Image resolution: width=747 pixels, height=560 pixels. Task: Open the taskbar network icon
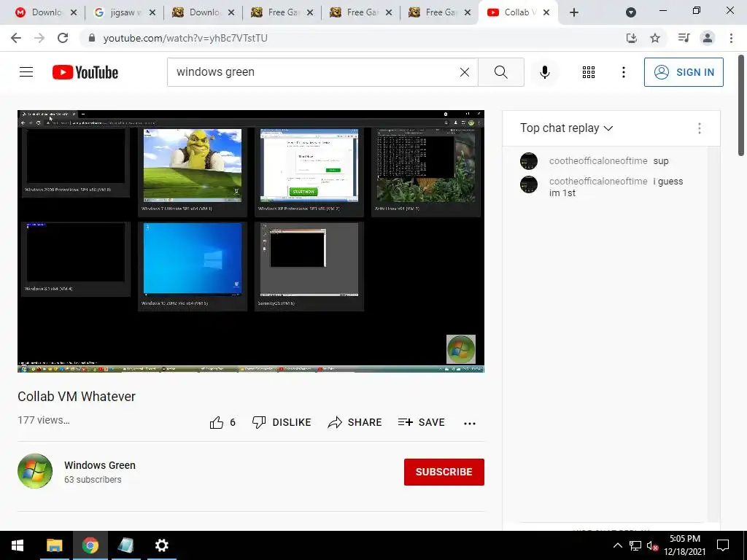(635, 545)
